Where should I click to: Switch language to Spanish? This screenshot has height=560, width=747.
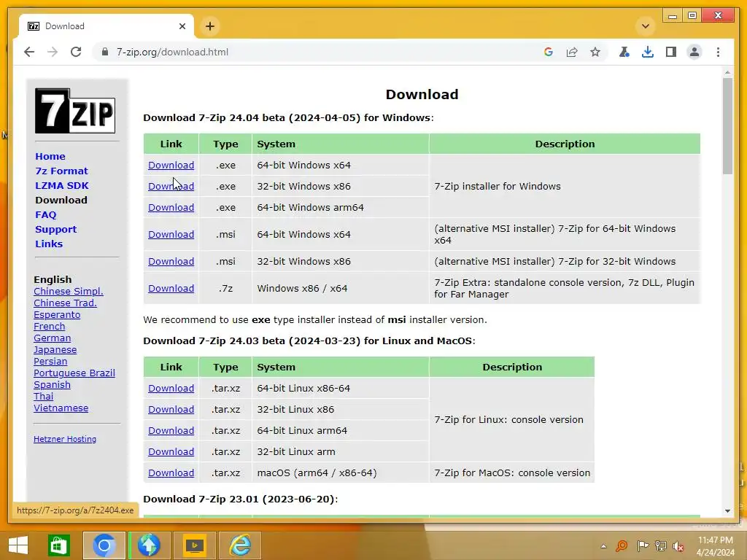(x=52, y=385)
